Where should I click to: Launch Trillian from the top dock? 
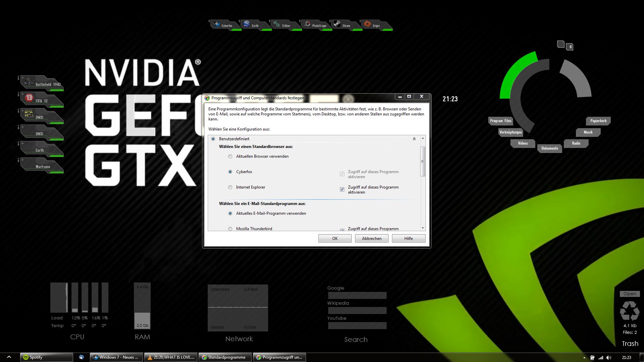coord(286,25)
